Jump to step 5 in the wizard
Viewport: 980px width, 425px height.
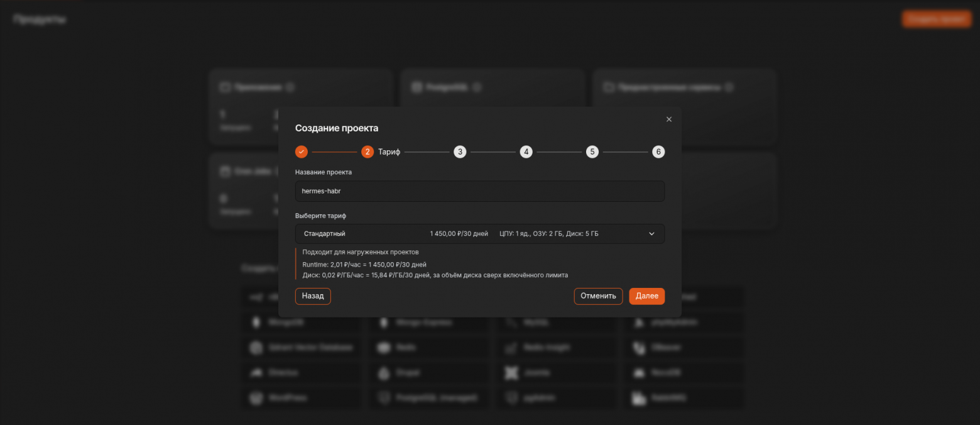[x=592, y=152]
